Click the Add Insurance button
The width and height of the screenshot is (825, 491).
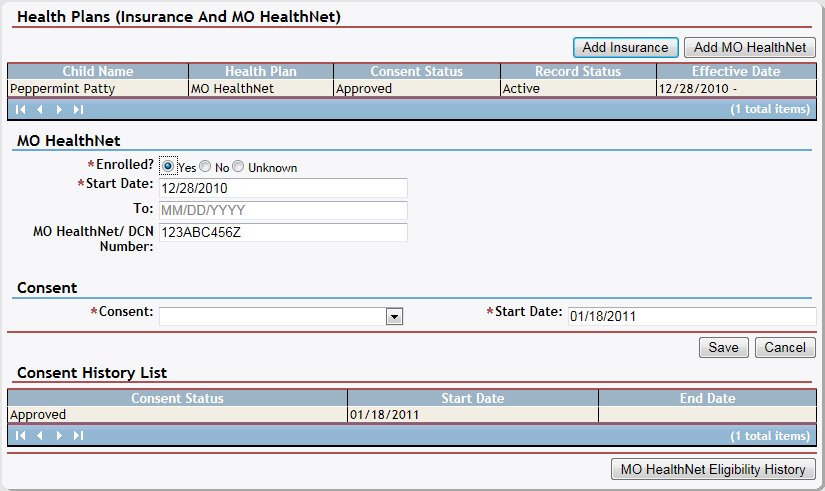pos(626,47)
